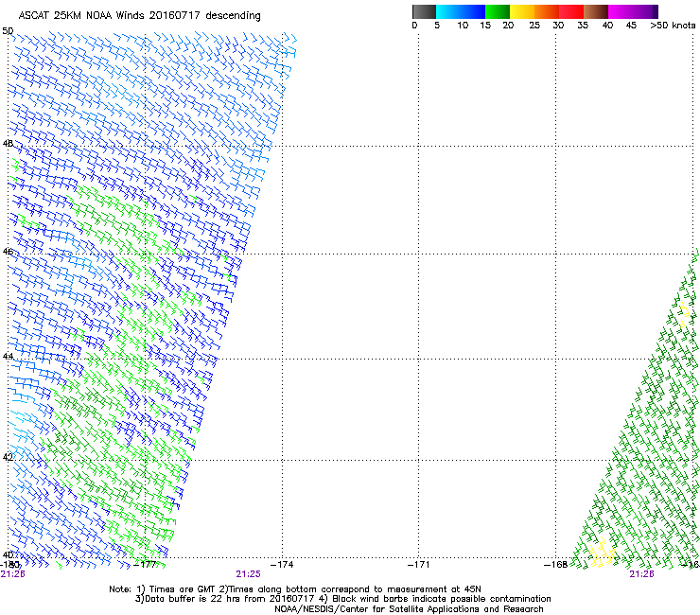The height and width of the screenshot is (615, 700).
Task: Click the NOAA/NESDIS Center credit line
Action: (409, 609)
